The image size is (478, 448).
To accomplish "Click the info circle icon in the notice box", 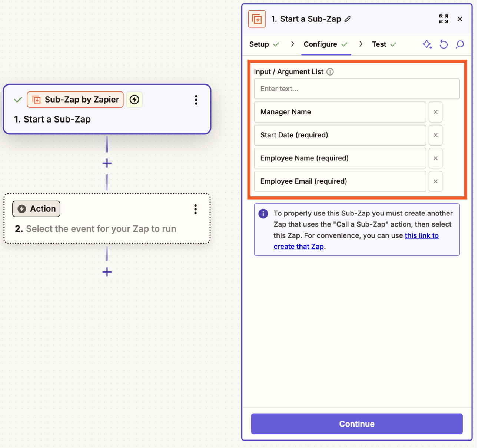I will pos(263,214).
